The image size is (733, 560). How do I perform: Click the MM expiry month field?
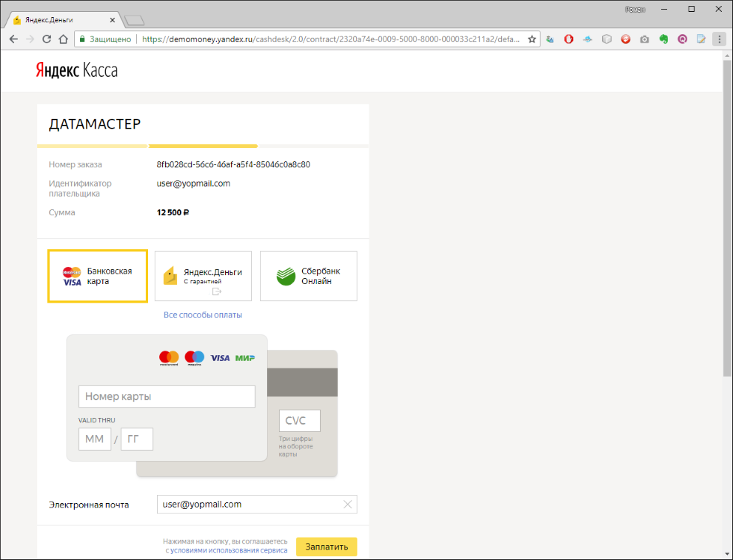pos(95,439)
